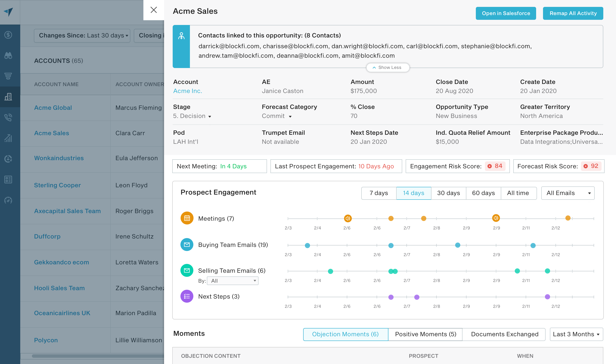Screen dimensions: 616x364
Task: Open the Polycon account
Action: click(46, 341)
